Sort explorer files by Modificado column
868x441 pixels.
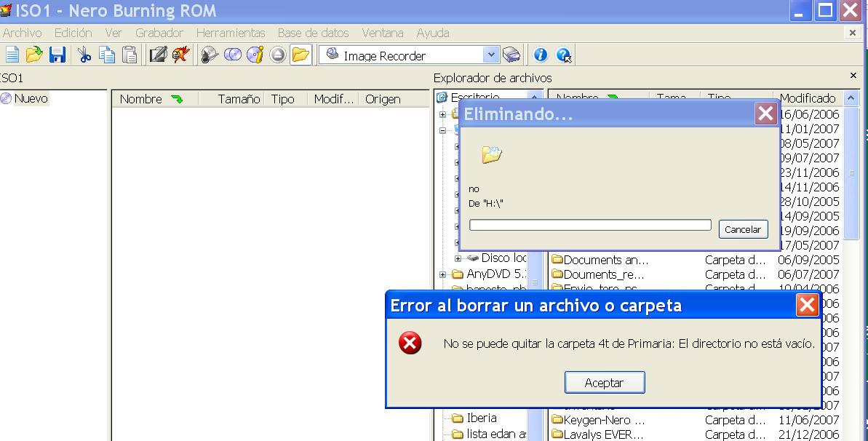click(x=808, y=99)
